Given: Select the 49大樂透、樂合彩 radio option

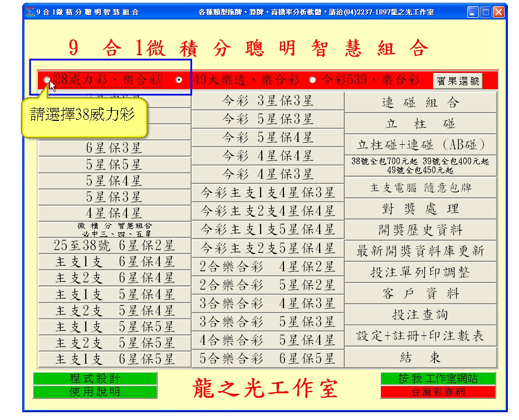Looking at the screenshot, I should pos(178,80).
